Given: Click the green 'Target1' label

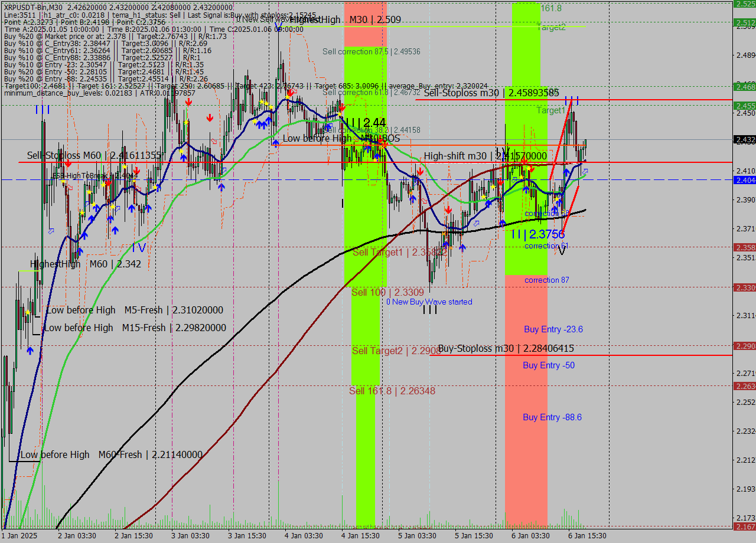Looking at the screenshot, I should 551,110.
